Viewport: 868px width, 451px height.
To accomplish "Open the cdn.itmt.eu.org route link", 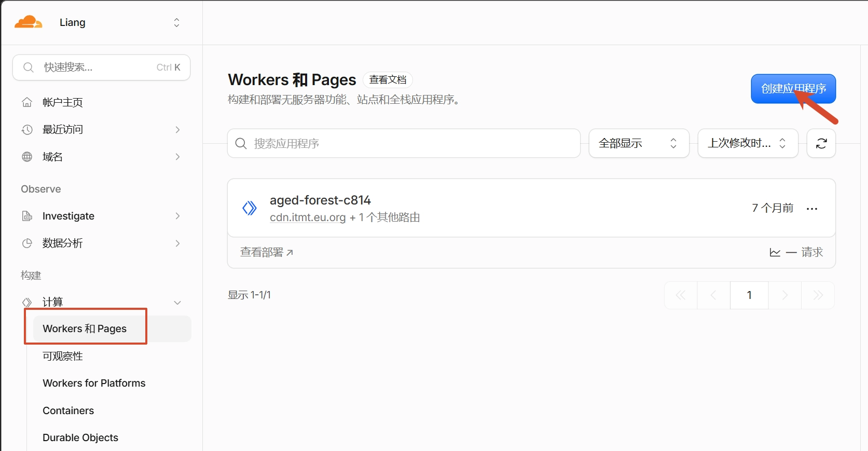I will coord(308,217).
